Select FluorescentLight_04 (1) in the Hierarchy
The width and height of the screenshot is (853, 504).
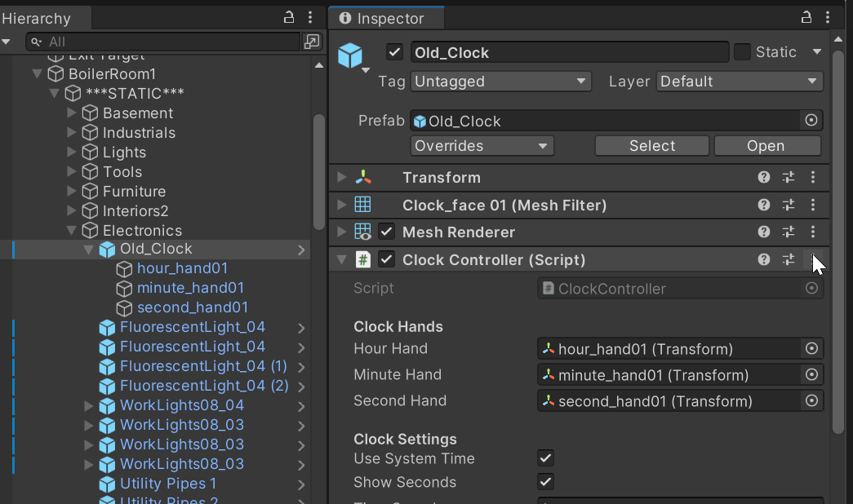click(x=203, y=366)
